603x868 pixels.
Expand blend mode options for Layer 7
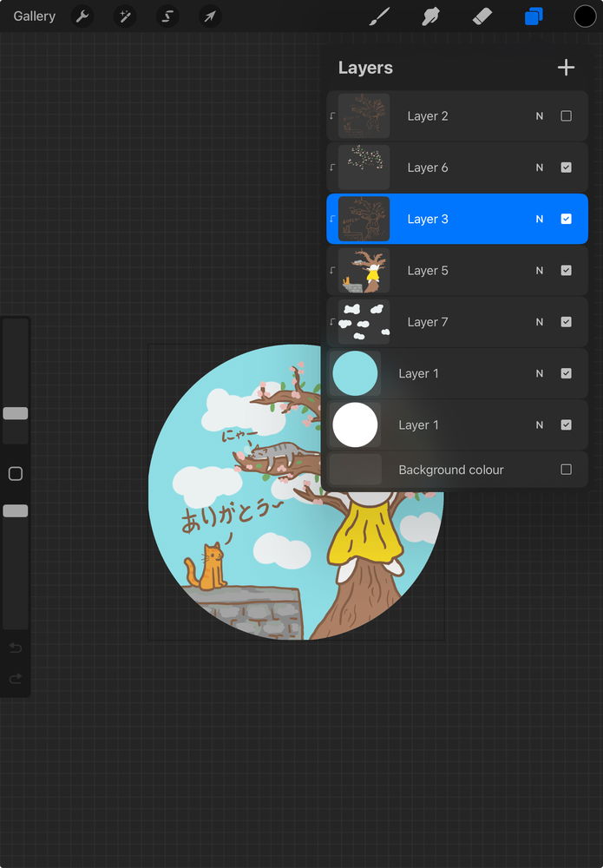(x=539, y=322)
